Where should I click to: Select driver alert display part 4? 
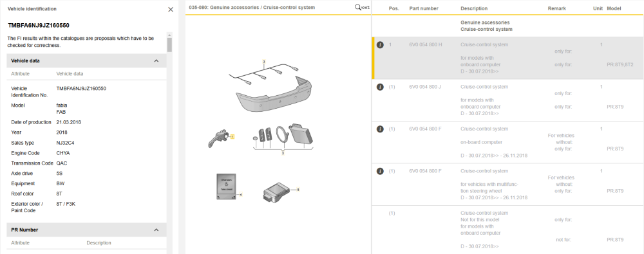click(227, 186)
